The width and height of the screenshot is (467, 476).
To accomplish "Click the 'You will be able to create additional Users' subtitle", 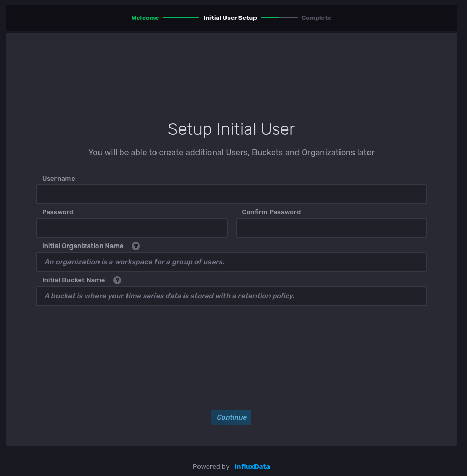I will (231, 152).
